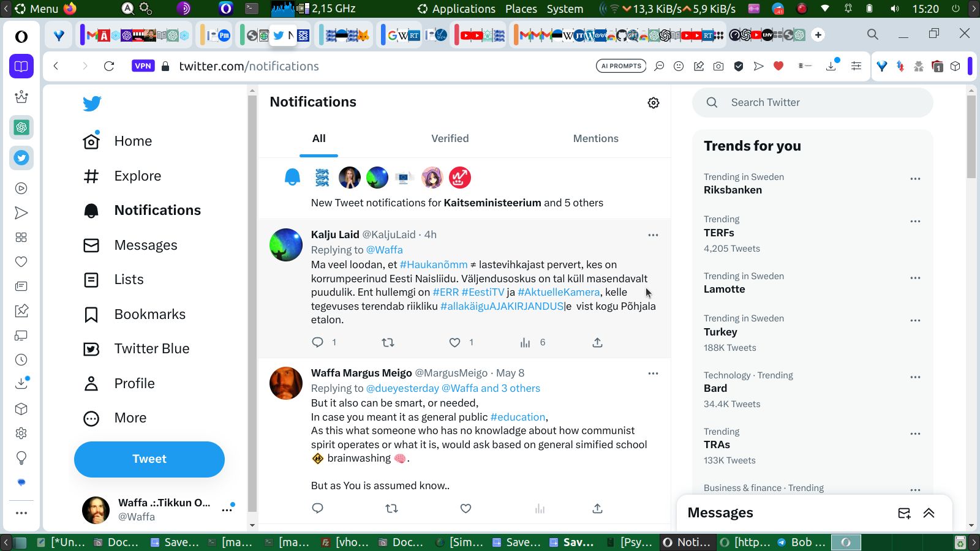Expand the Messages drawer
The image size is (980, 551).
click(x=929, y=513)
